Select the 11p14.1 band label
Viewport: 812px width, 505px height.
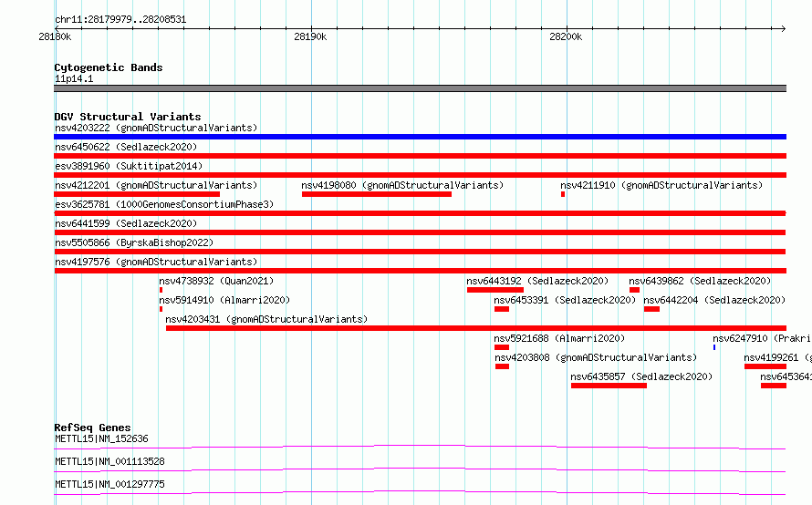74,78
